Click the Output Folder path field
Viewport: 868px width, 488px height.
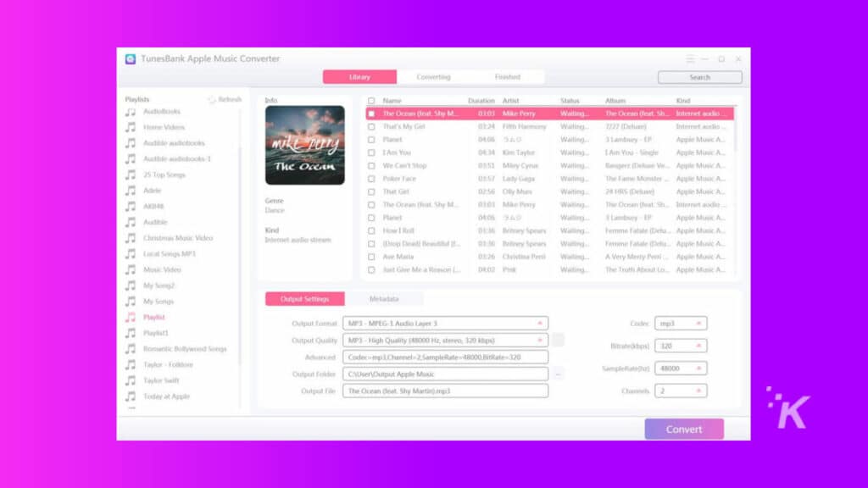click(x=445, y=374)
